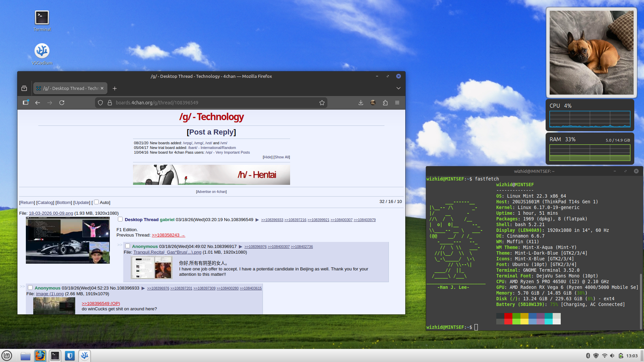Click the CPU usage graph widget
This screenshot has height=362, width=644.
tap(590, 119)
